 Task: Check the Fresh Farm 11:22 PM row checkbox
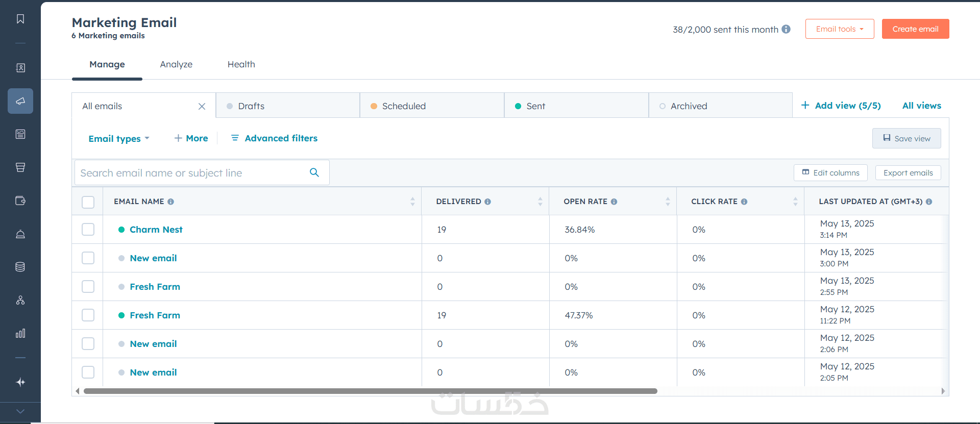click(88, 315)
